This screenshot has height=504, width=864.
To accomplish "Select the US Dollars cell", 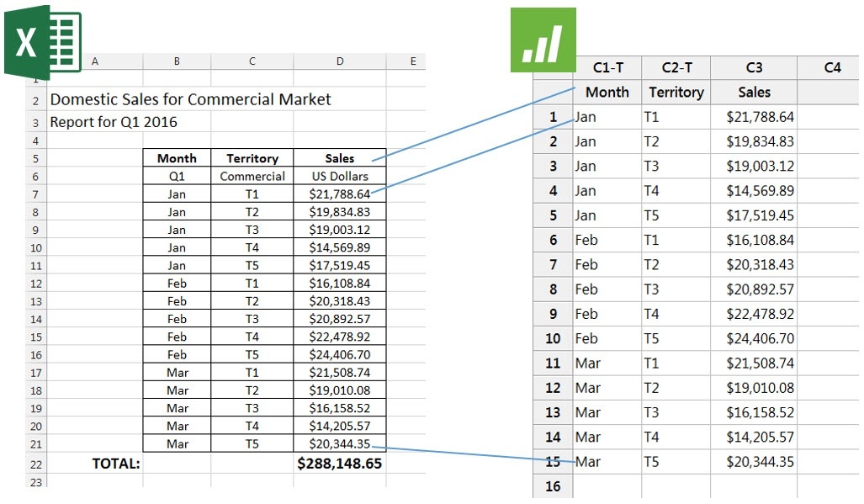I will [x=340, y=176].
